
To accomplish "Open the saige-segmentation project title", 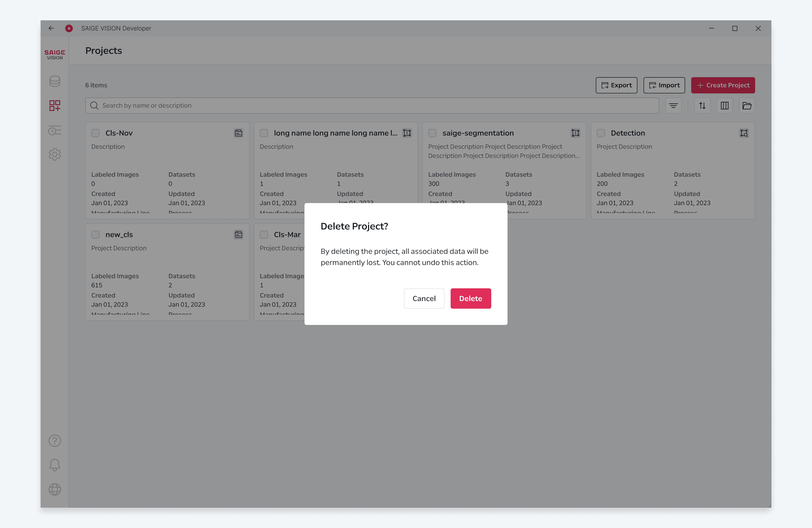I will click(x=478, y=133).
